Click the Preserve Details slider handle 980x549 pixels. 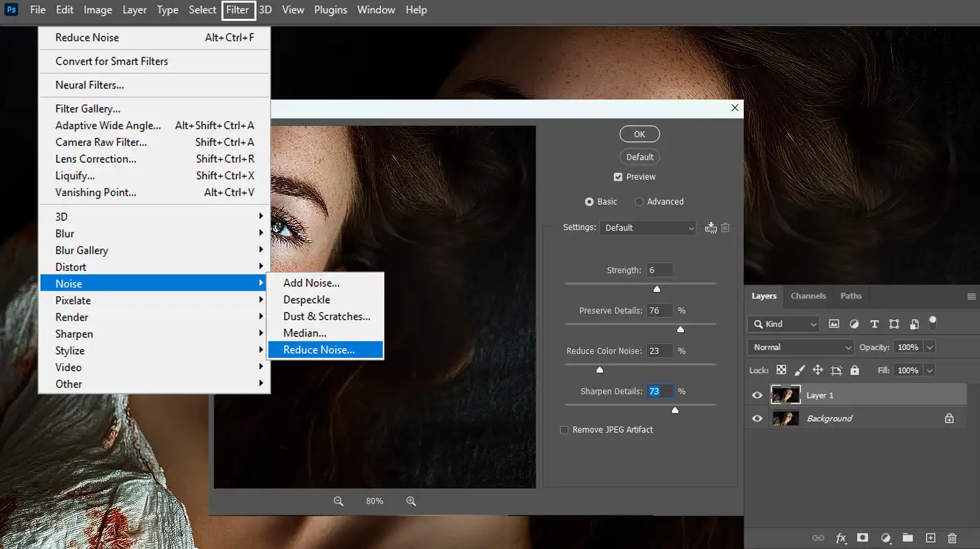tap(680, 330)
